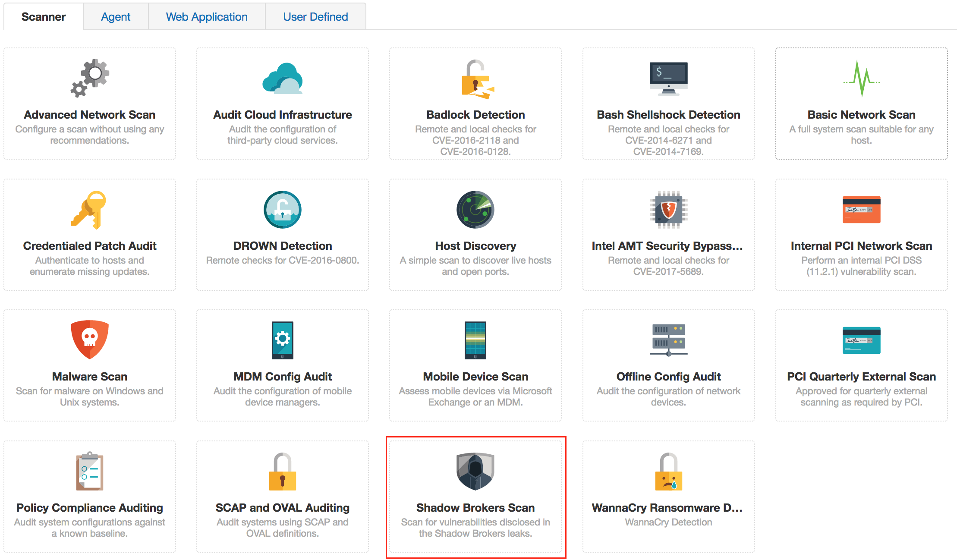Click the 'Audit Cloud Infrastructure' heading
The width and height of the screenshot is (957, 560).
pos(283,115)
